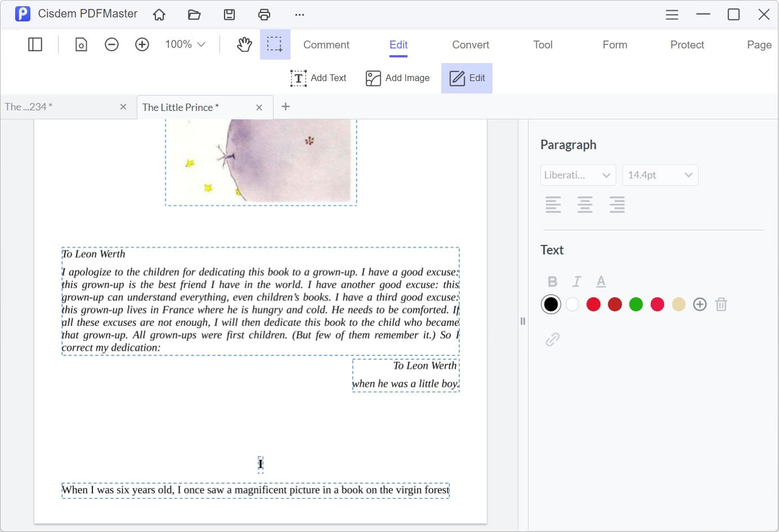Switch to the Tool tab
This screenshot has height=532, width=779.
coord(543,44)
